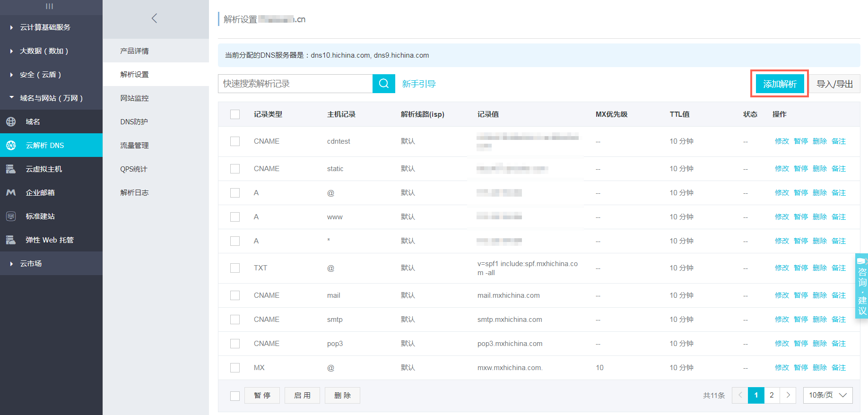Check the CNAME mail row checkbox
Screen dimensions: 868x415
point(235,295)
